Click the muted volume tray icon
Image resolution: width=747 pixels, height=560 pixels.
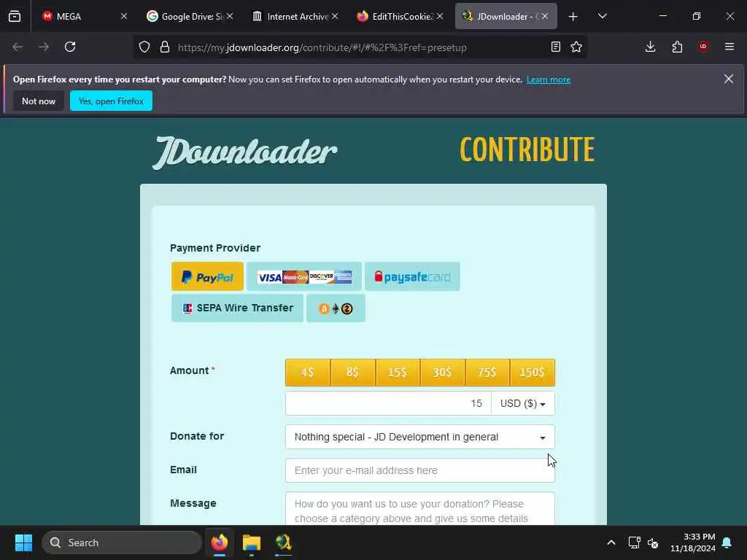653,542
